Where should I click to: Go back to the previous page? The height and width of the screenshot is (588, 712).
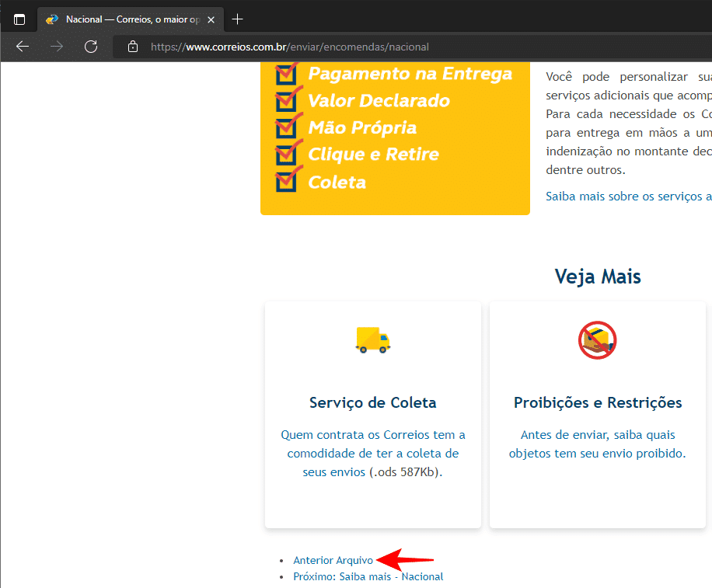point(23,47)
